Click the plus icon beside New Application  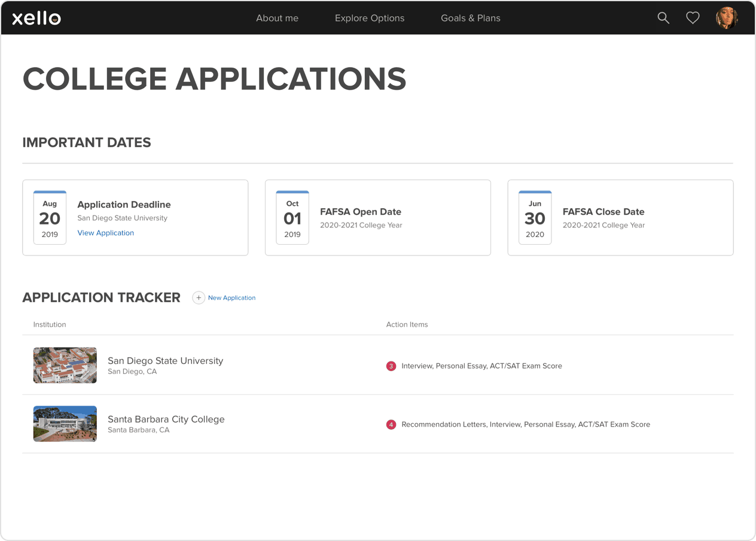(199, 297)
